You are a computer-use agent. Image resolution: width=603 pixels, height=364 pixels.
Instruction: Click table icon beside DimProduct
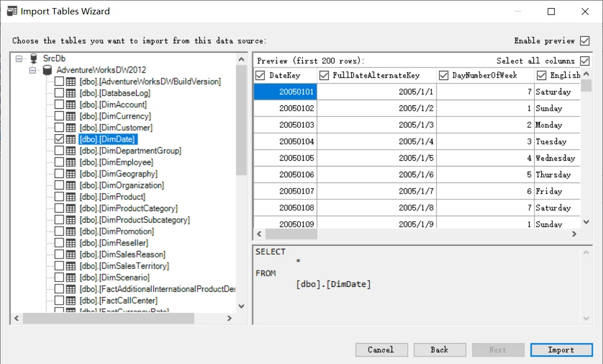tap(71, 197)
